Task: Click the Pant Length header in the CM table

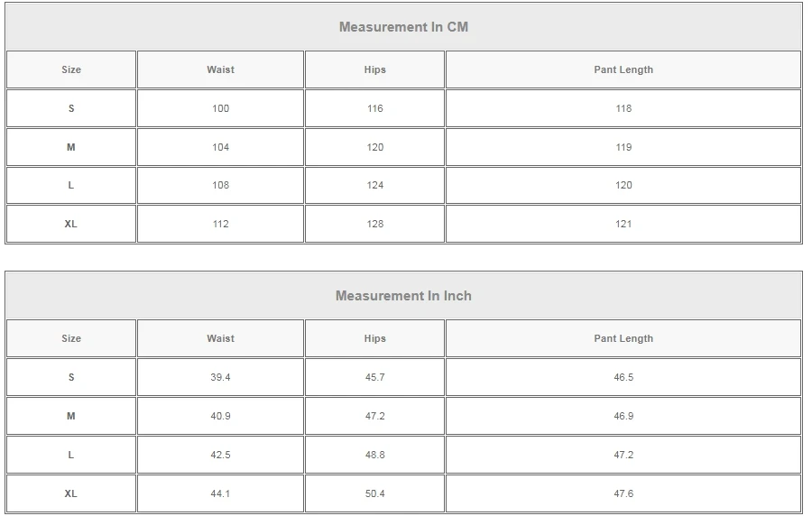Action: pyautogui.click(x=623, y=69)
